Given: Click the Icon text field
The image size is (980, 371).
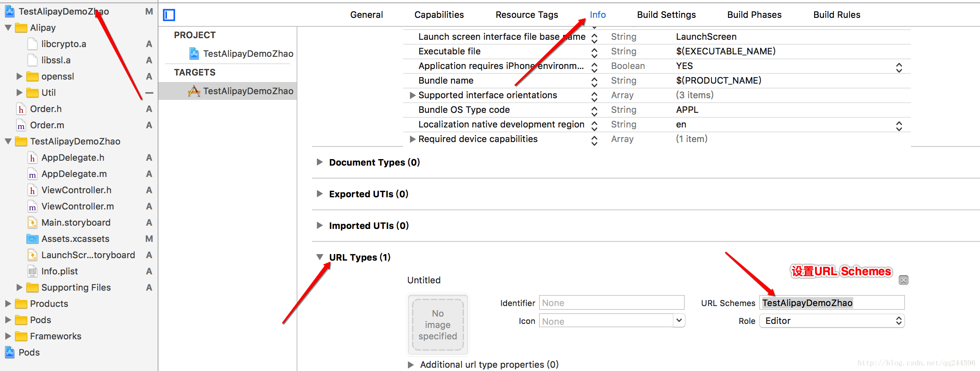Looking at the screenshot, I should pos(606,321).
